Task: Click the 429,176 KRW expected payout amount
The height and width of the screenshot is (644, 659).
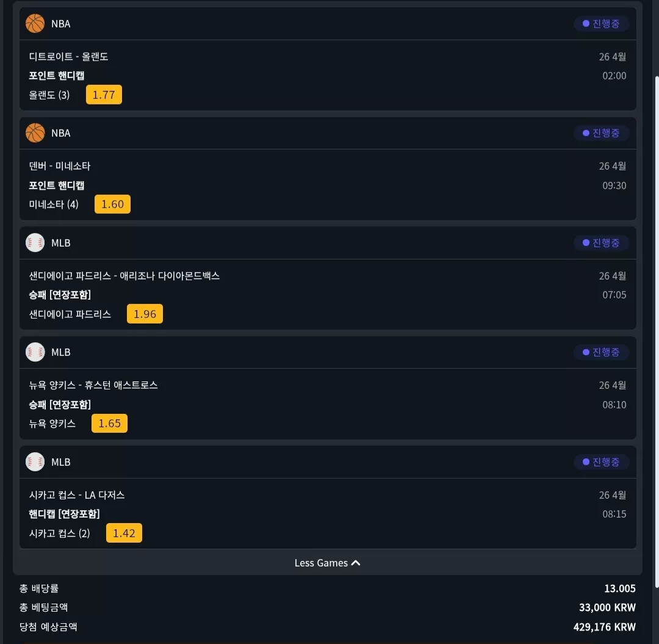Action: point(604,627)
